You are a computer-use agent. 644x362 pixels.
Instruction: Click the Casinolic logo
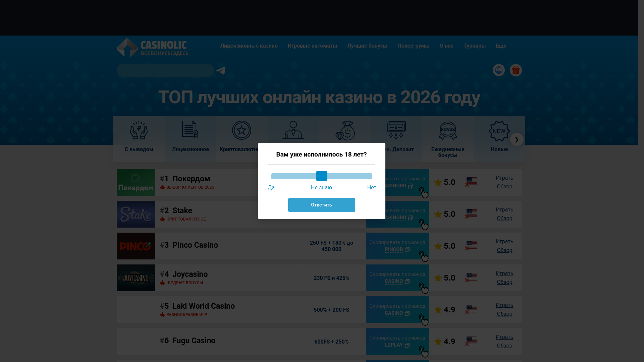coord(153,47)
